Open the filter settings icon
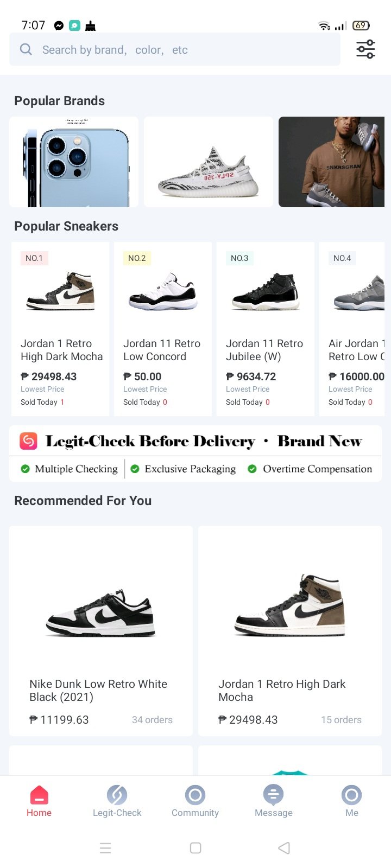Image resolution: width=391 pixels, height=868 pixels. click(x=365, y=49)
